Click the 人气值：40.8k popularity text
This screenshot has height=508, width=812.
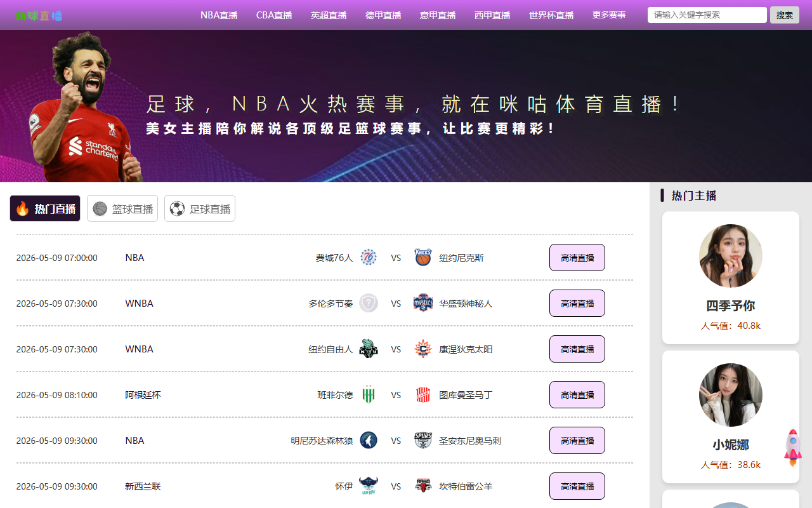point(731,326)
